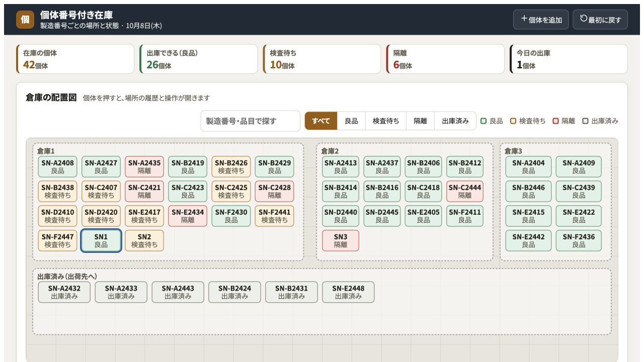Open quarantined unit SN3 in 倉庫2
The width and height of the screenshot is (644, 362).
341,240
